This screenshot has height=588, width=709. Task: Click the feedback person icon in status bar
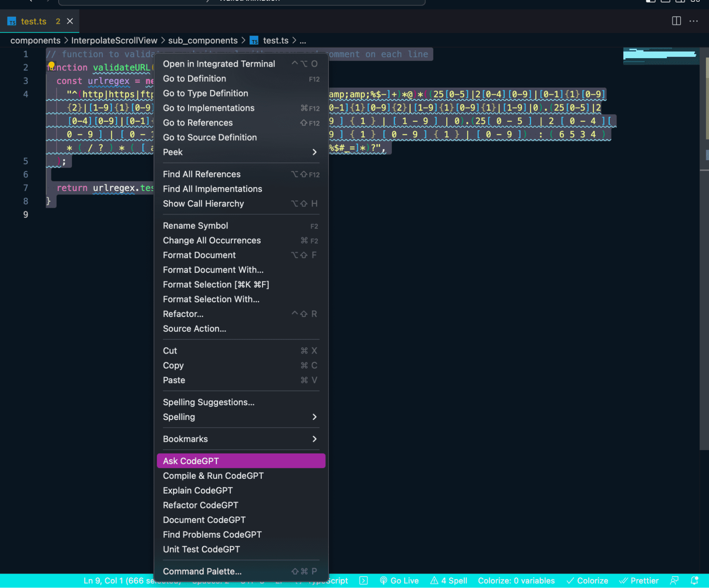click(674, 581)
